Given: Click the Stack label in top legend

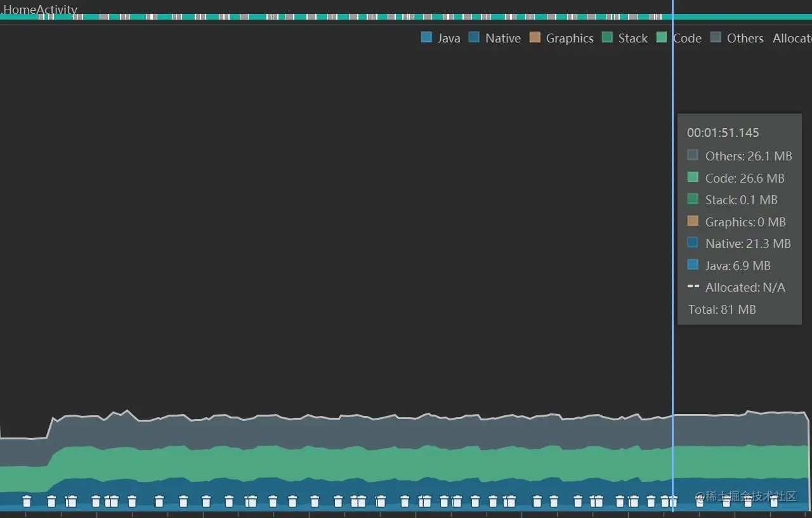Looking at the screenshot, I should click(633, 38).
